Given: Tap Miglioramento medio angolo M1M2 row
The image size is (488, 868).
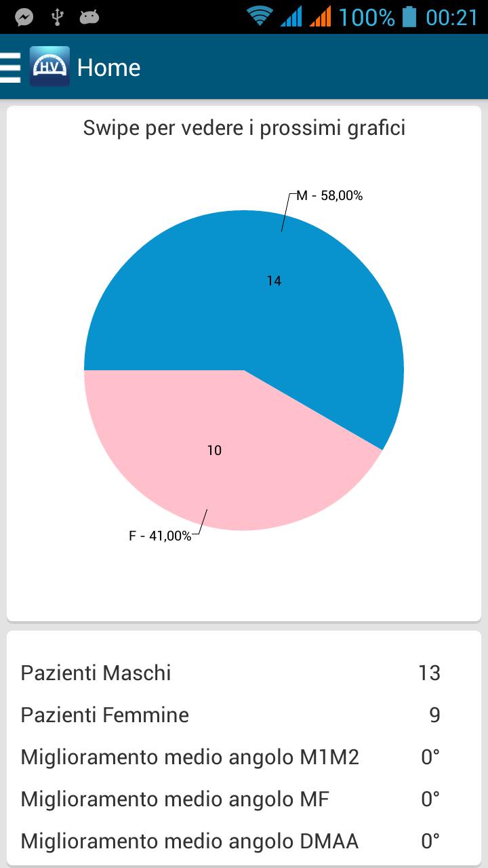Looking at the screenshot, I should [x=230, y=757].
